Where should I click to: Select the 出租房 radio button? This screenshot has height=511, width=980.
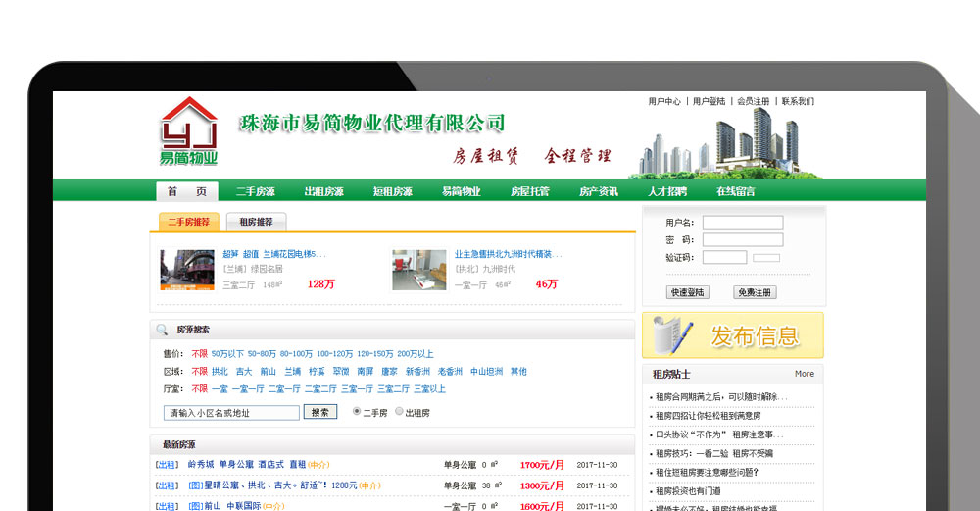(x=399, y=412)
